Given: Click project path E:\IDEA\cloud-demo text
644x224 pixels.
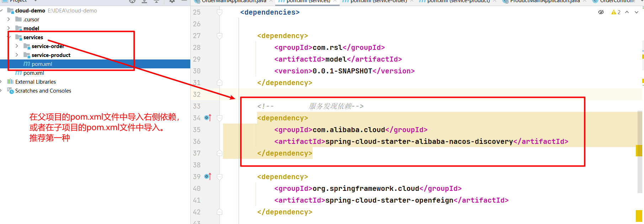Looking at the screenshot, I should point(73,11).
